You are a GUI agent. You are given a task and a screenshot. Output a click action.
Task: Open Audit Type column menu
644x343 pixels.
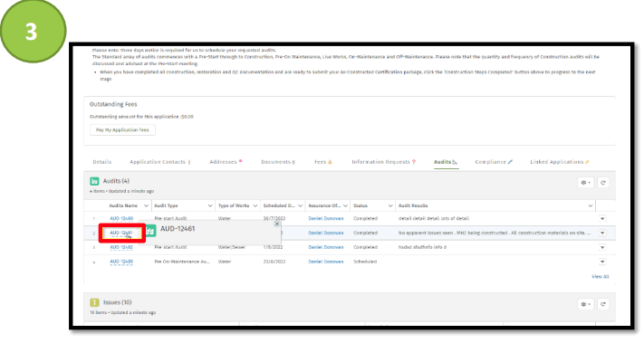[x=210, y=205]
